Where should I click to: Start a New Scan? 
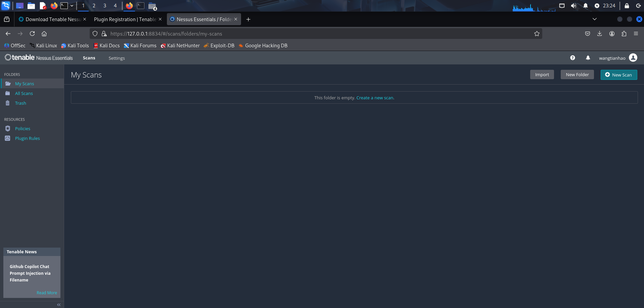click(618, 75)
